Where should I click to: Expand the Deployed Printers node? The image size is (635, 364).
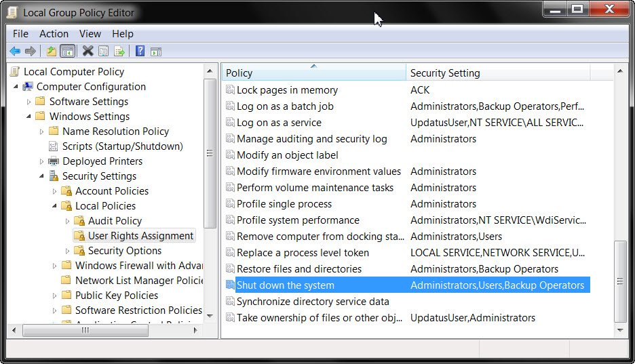pos(41,161)
